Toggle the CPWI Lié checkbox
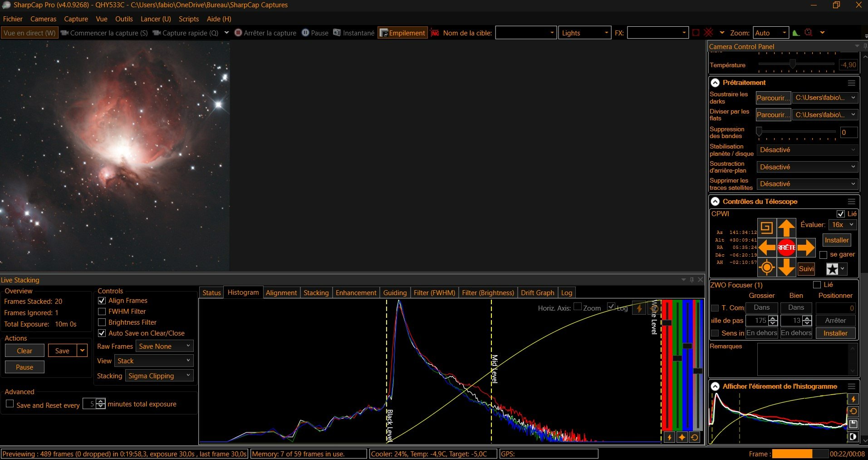This screenshot has height=460, width=868. click(841, 214)
